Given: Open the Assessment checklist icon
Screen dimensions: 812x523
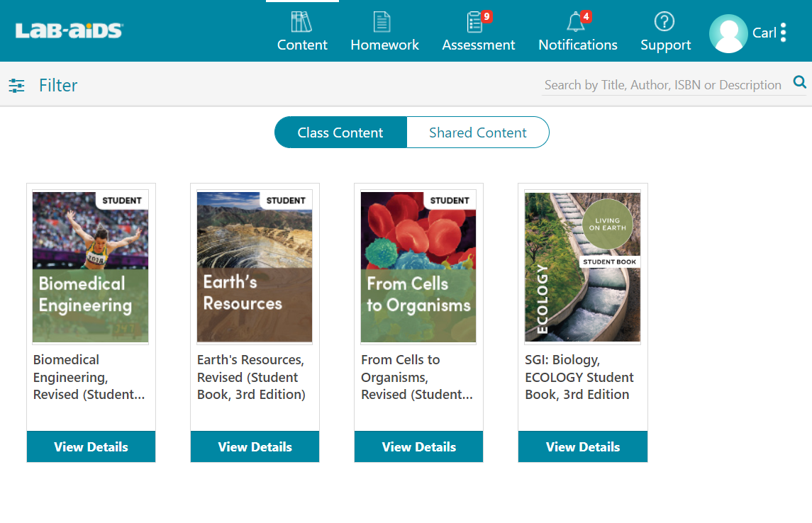Looking at the screenshot, I should coord(475,22).
